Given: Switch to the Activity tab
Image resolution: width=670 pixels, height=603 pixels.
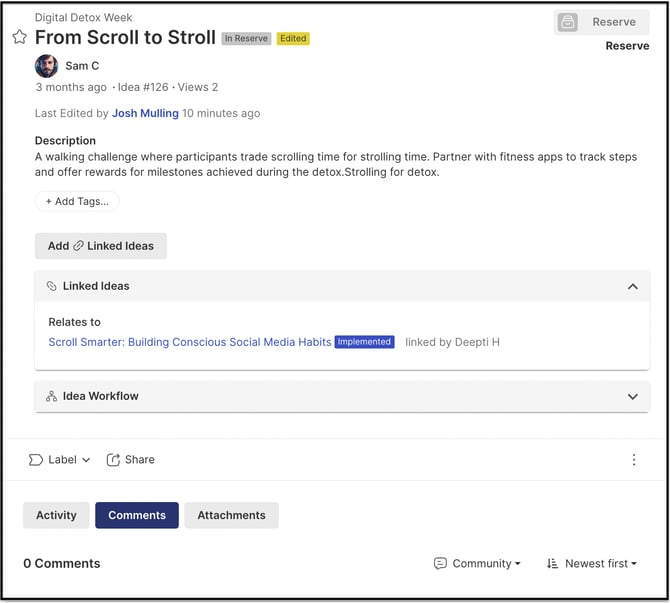Looking at the screenshot, I should click(x=56, y=515).
